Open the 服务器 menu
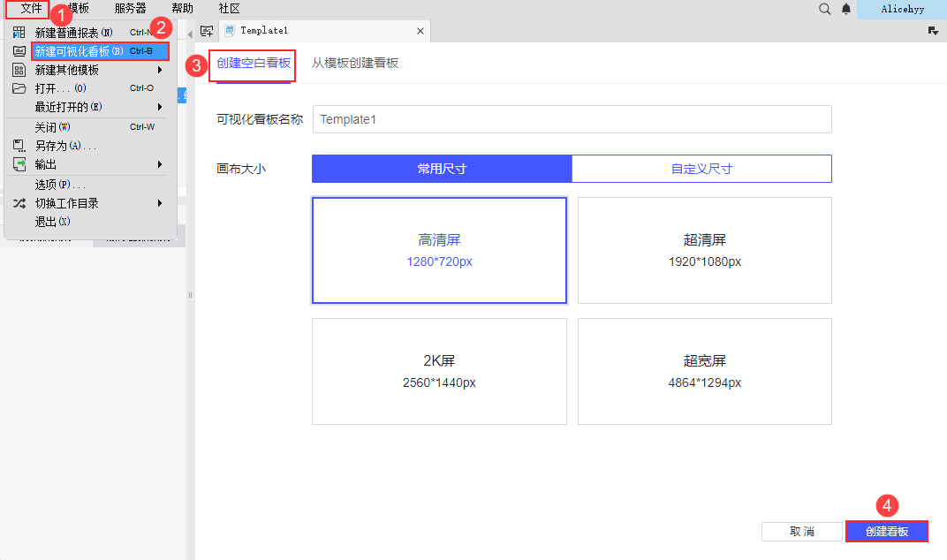Viewport: 947px width, 560px height. tap(129, 9)
